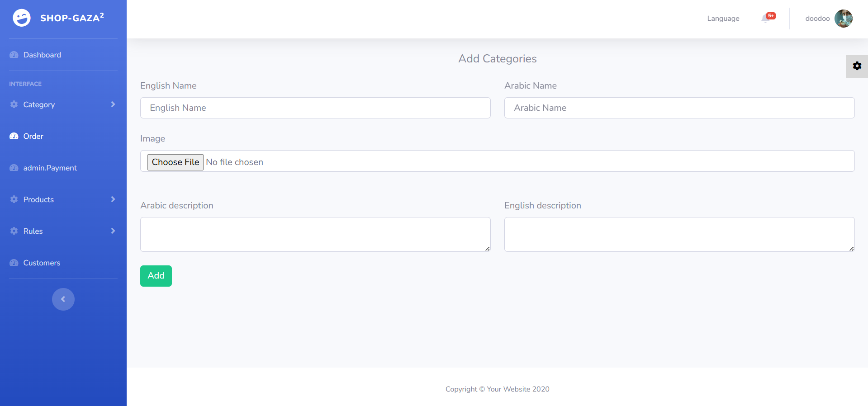Expand the Category submenu chevron
868x406 pixels.
point(113,104)
